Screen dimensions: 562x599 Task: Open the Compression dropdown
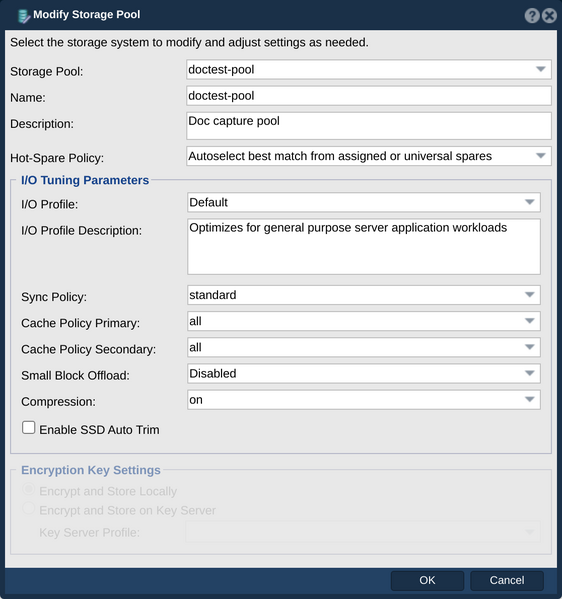point(364,400)
